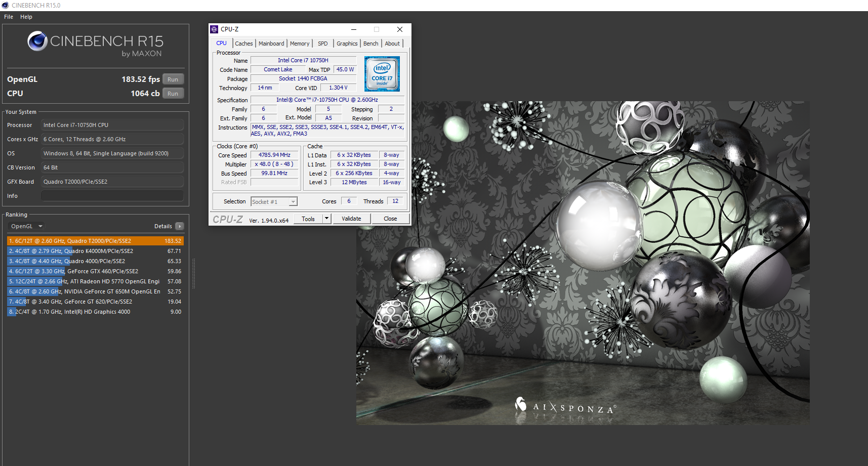Click the Code Name Comet Lake value
The height and width of the screenshot is (466, 868).
pos(278,70)
